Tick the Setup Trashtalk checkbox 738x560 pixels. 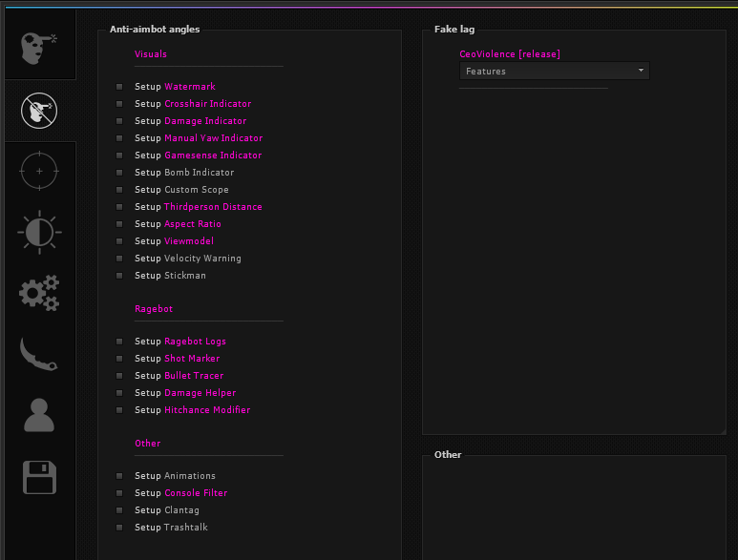pos(119,528)
